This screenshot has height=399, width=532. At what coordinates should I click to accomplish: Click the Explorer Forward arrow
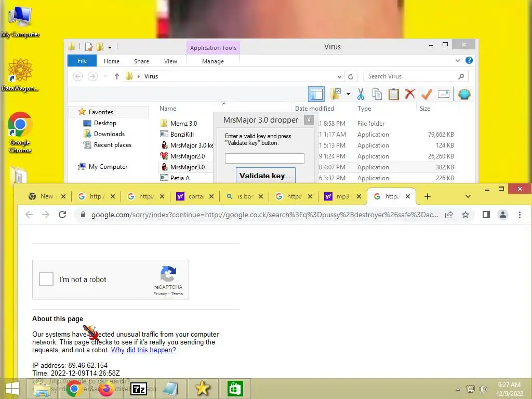(x=92, y=76)
